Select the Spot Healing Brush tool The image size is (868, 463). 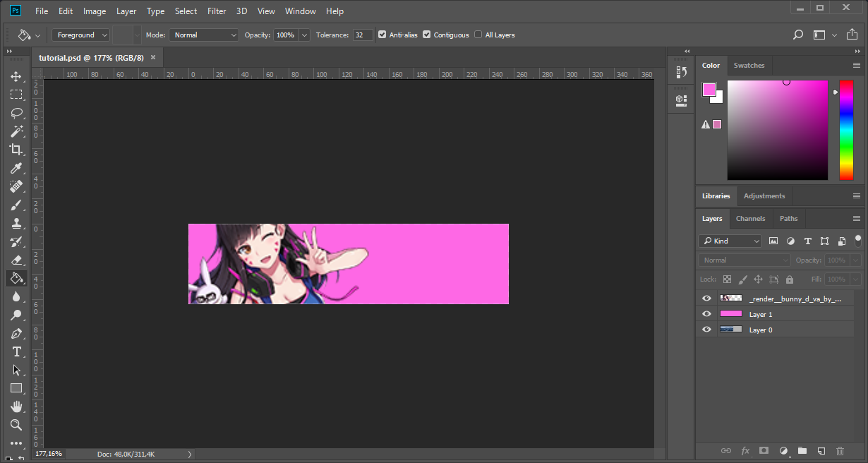(16, 186)
